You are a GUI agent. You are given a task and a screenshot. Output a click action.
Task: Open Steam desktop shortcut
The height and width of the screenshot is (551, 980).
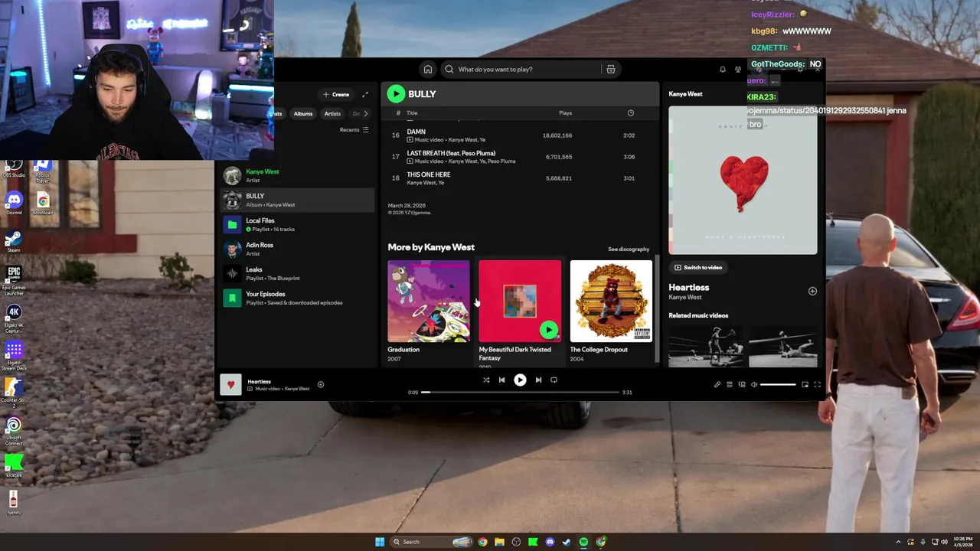[14, 243]
